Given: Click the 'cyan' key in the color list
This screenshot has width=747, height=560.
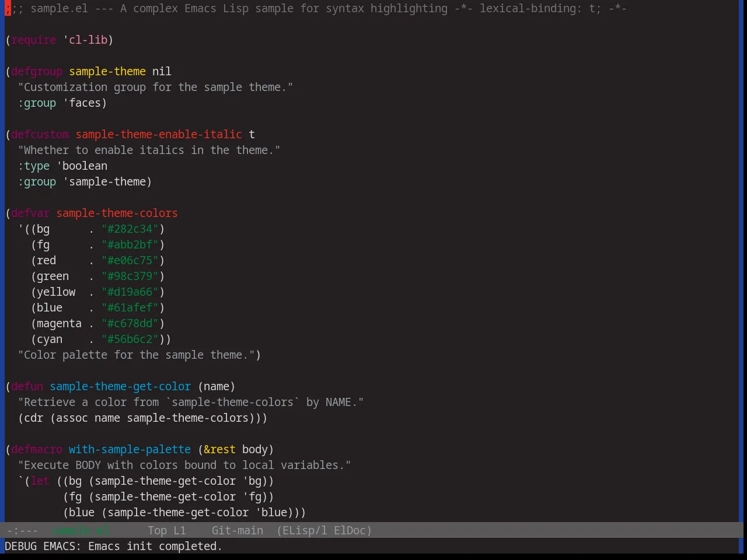Looking at the screenshot, I should point(50,339).
